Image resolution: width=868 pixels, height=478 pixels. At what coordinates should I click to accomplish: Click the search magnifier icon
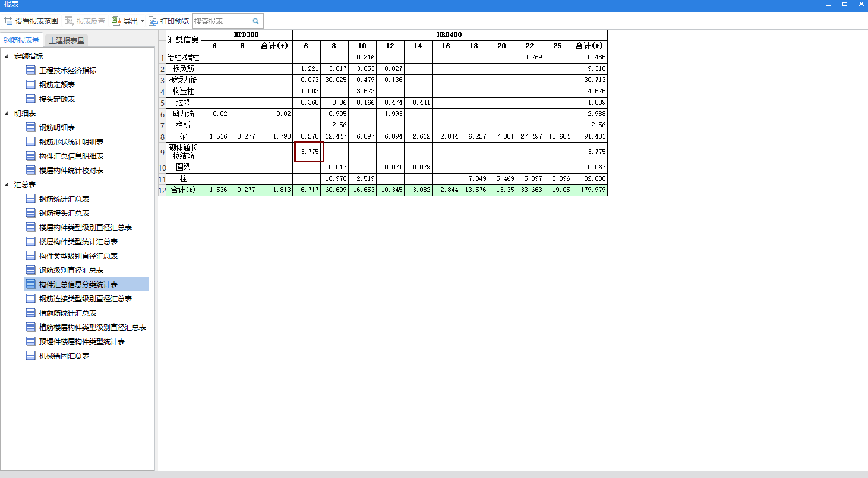click(255, 21)
